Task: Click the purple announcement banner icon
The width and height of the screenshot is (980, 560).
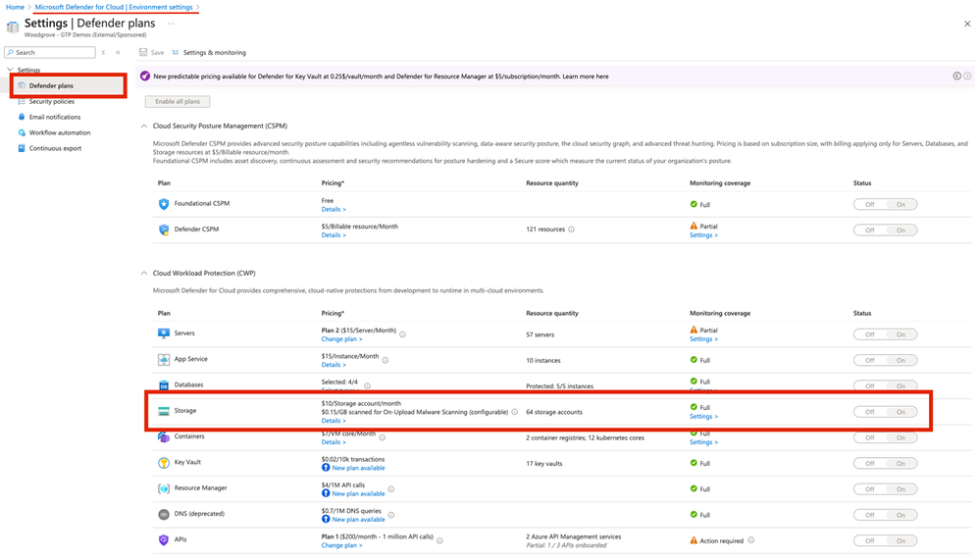Action: pyautogui.click(x=145, y=76)
